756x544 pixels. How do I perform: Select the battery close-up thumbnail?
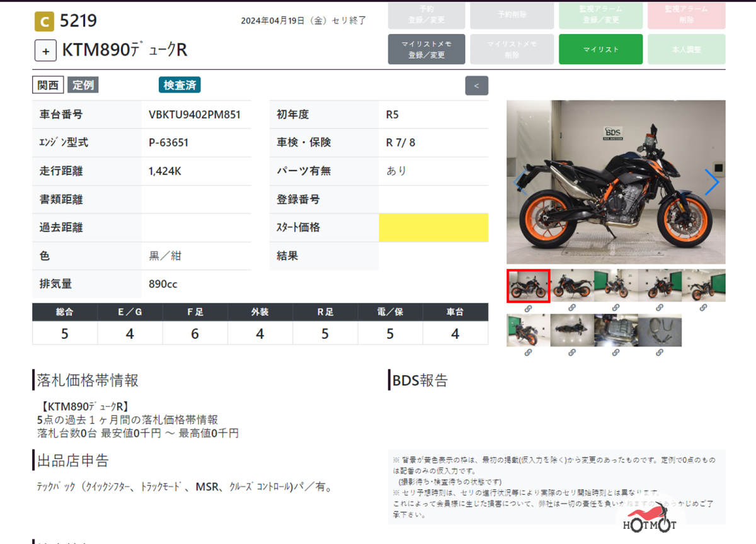point(616,330)
